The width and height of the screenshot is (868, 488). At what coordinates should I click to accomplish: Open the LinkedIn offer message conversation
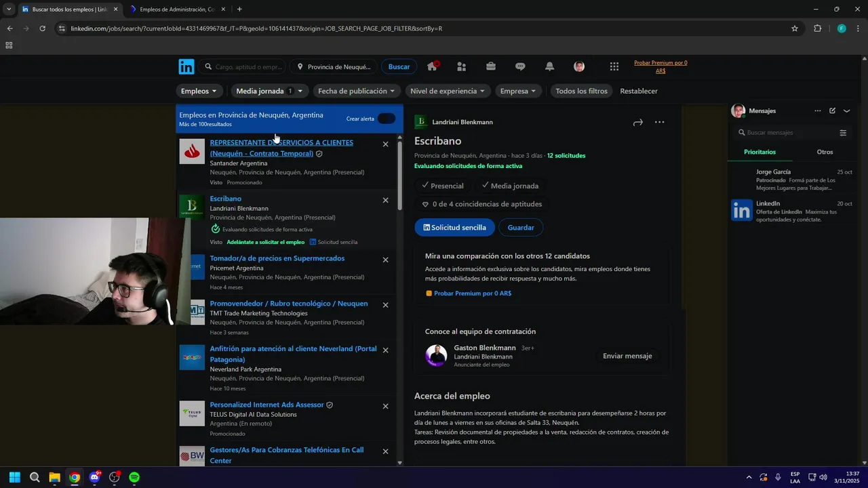coord(793,211)
